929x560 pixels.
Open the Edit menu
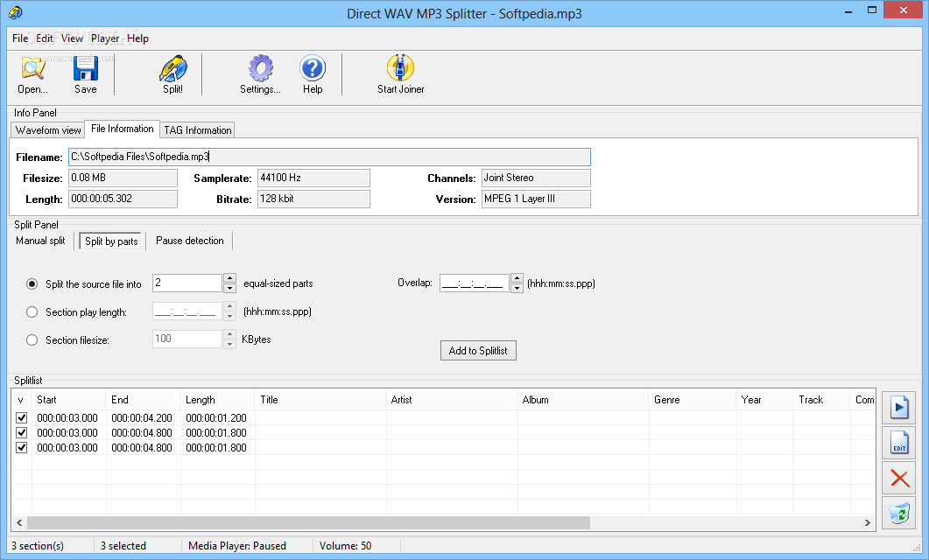point(45,38)
